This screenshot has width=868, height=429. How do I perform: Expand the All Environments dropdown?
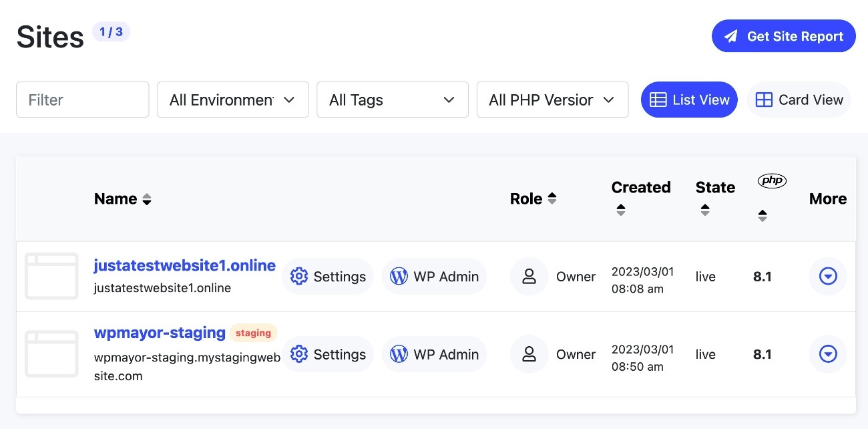pyautogui.click(x=233, y=100)
